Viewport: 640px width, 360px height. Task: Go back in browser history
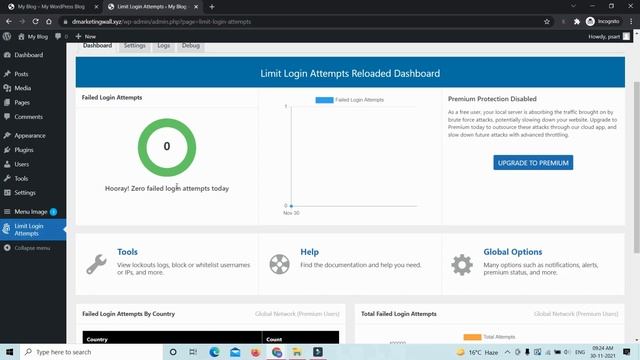tap(9, 21)
